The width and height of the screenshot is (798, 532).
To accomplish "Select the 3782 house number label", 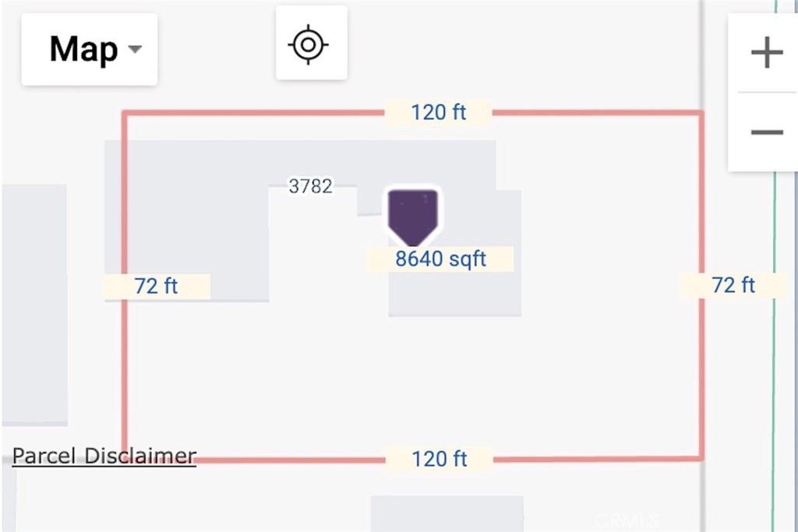I will pyautogui.click(x=310, y=186).
